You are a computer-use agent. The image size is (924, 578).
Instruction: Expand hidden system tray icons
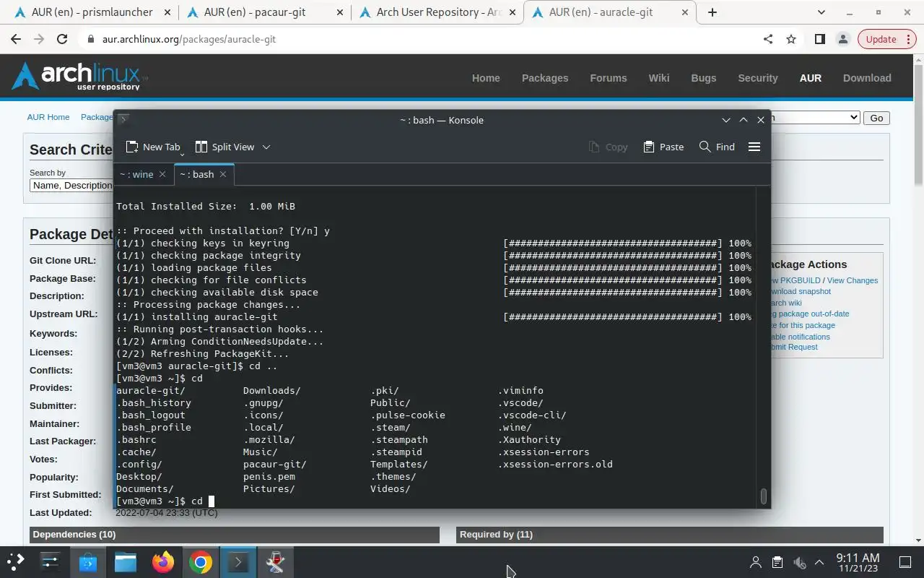pos(819,562)
